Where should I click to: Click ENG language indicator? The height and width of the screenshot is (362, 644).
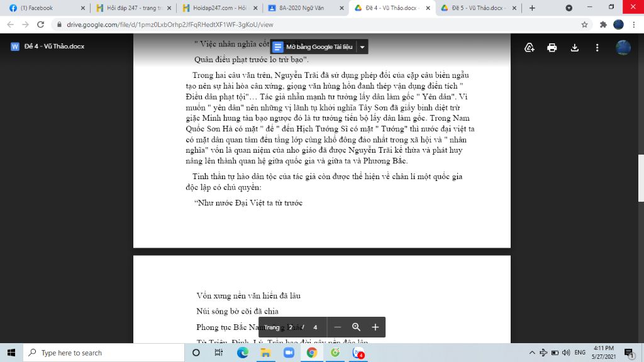(x=580, y=353)
